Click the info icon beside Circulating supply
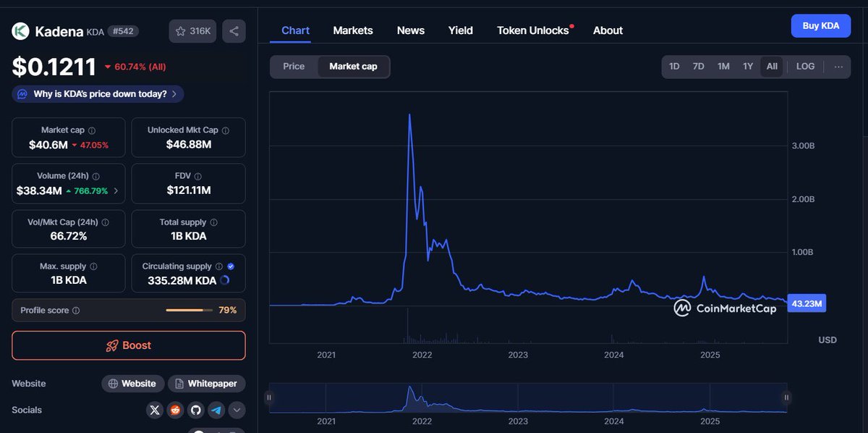This screenshot has height=433, width=868. click(x=219, y=266)
